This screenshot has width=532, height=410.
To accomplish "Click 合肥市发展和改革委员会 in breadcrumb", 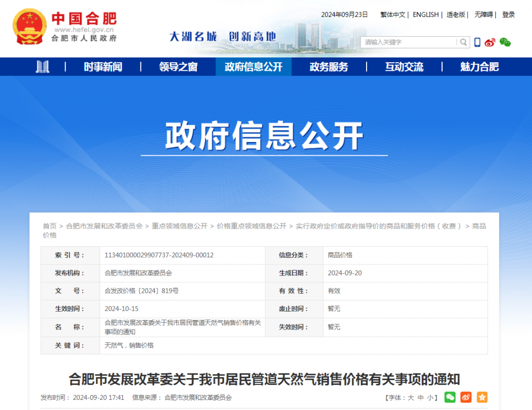I will [104, 226].
